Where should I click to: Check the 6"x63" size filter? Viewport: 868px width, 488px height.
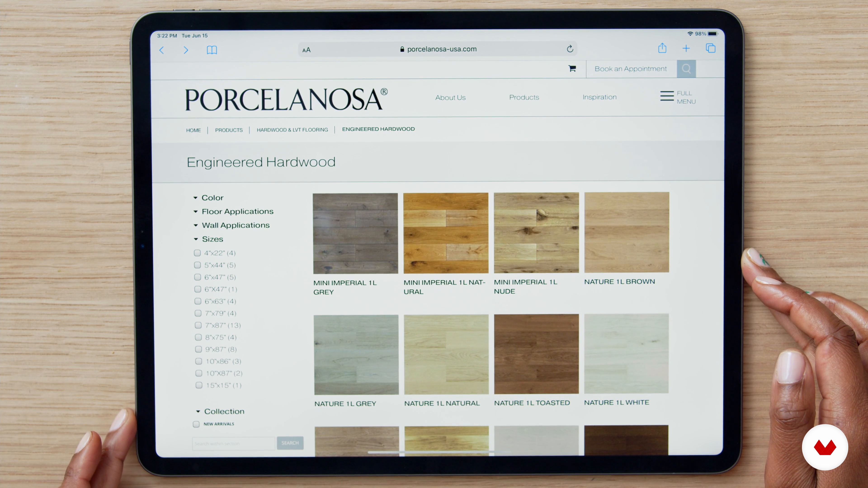pyautogui.click(x=198, y=301)
